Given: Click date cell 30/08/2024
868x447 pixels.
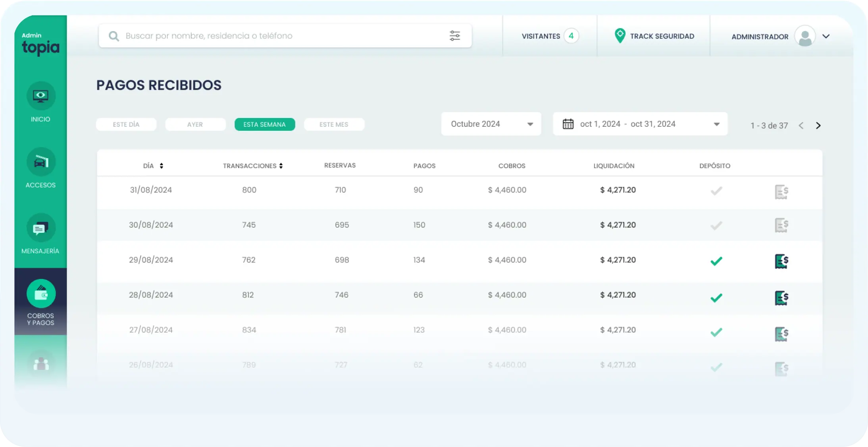Looking at the screenshot, I should tap(151, 225).
